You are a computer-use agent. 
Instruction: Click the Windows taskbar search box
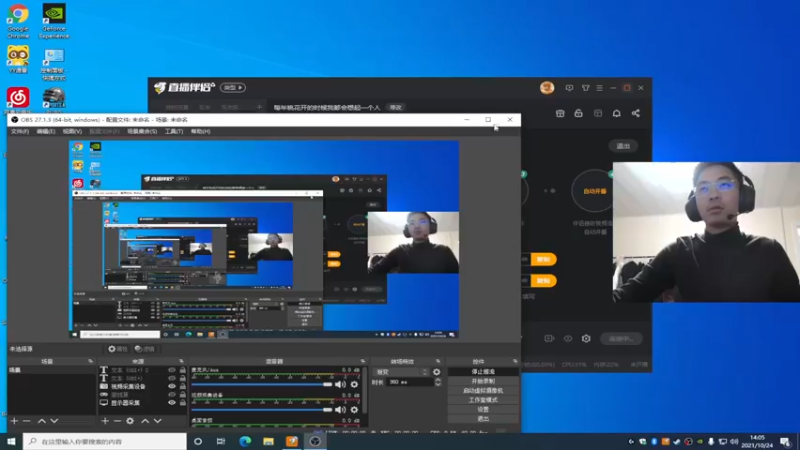tap(105, 441)
